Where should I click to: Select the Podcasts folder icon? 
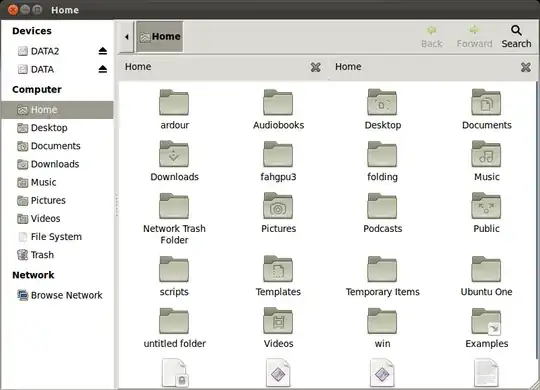pos(382,206)
